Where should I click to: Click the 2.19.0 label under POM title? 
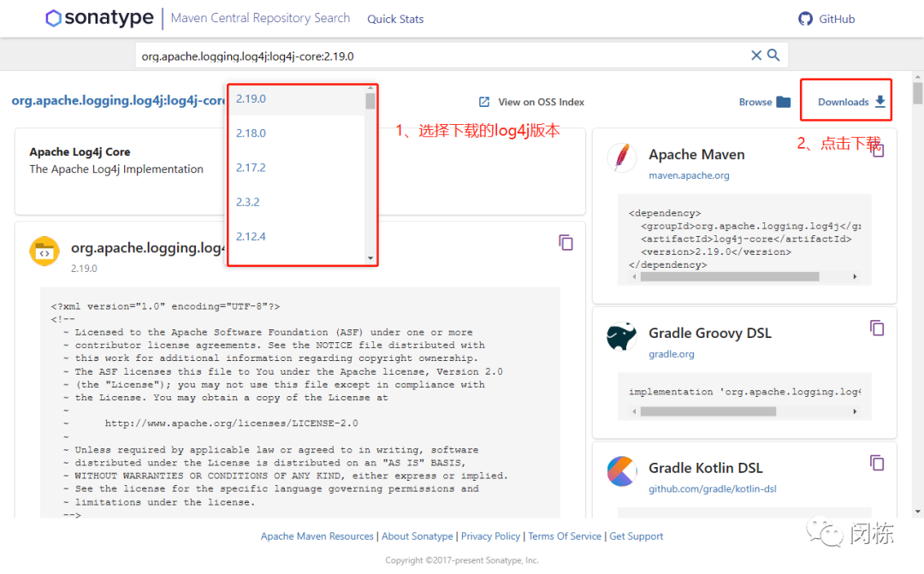[x=84, y=269]
